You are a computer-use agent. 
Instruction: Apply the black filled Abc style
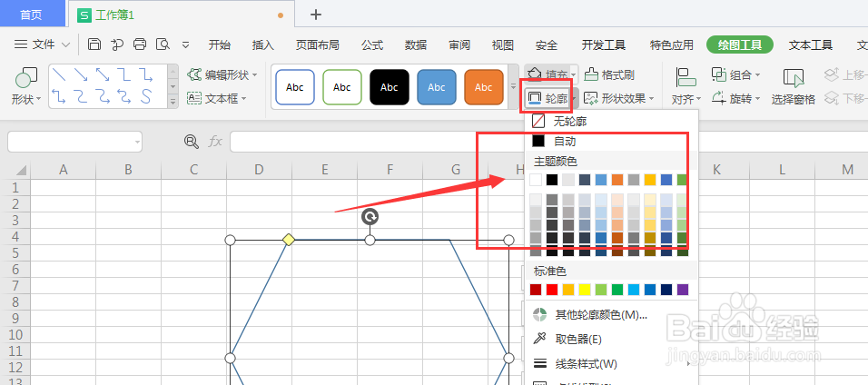pyautogui.click(x=390, y=87)
